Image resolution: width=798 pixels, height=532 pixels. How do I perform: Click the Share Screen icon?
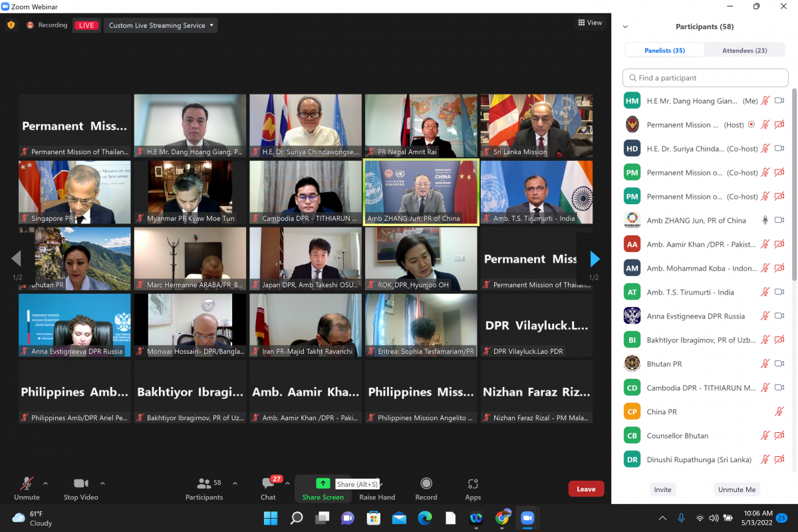click(323, 484)
